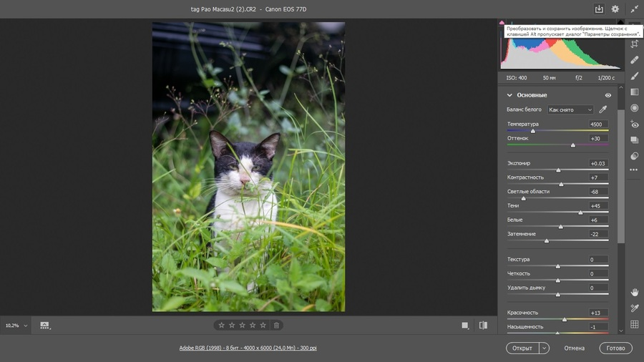Click the Насыщенность value field
The height and width of the screenshot is (362, 644).
598,327
